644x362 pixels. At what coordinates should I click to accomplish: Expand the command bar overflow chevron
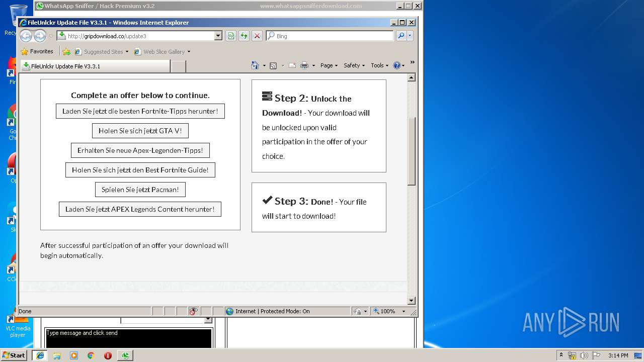pos(412,62)
